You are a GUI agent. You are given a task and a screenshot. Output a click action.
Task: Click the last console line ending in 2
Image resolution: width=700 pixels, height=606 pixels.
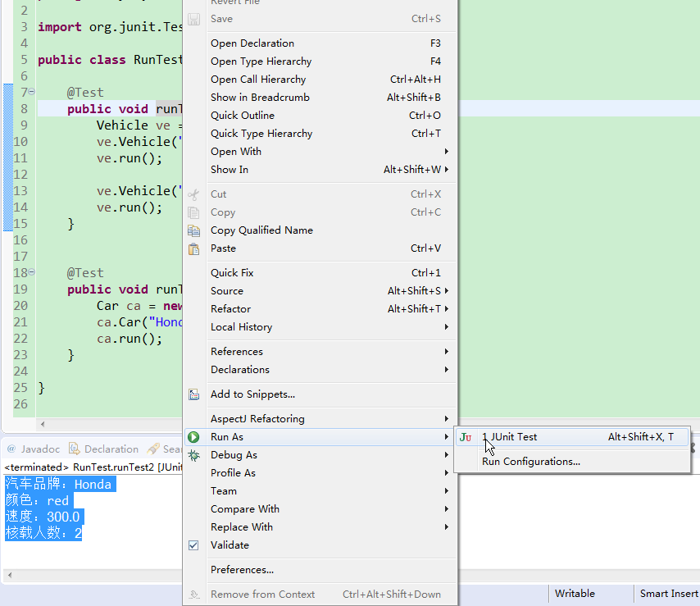(x=43, y=533)
